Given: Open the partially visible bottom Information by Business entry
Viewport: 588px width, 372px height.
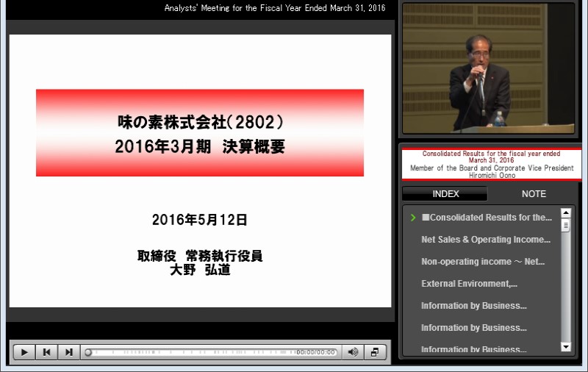Looking at the screenshot, I should (473, 349).
